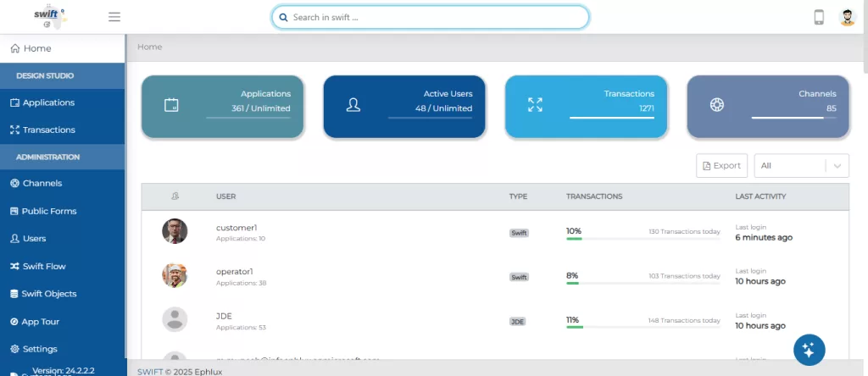
Task: Open the All filter dropdown
Action: point(790,166)
